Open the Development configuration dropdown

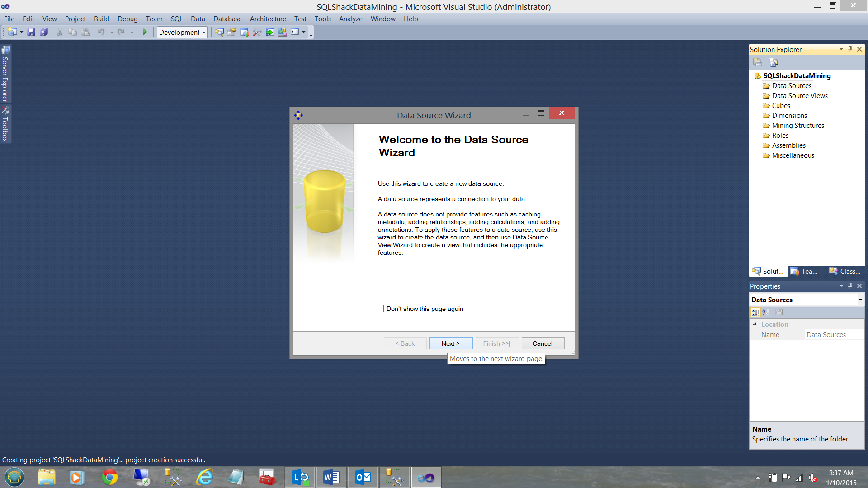coord(204,33)
